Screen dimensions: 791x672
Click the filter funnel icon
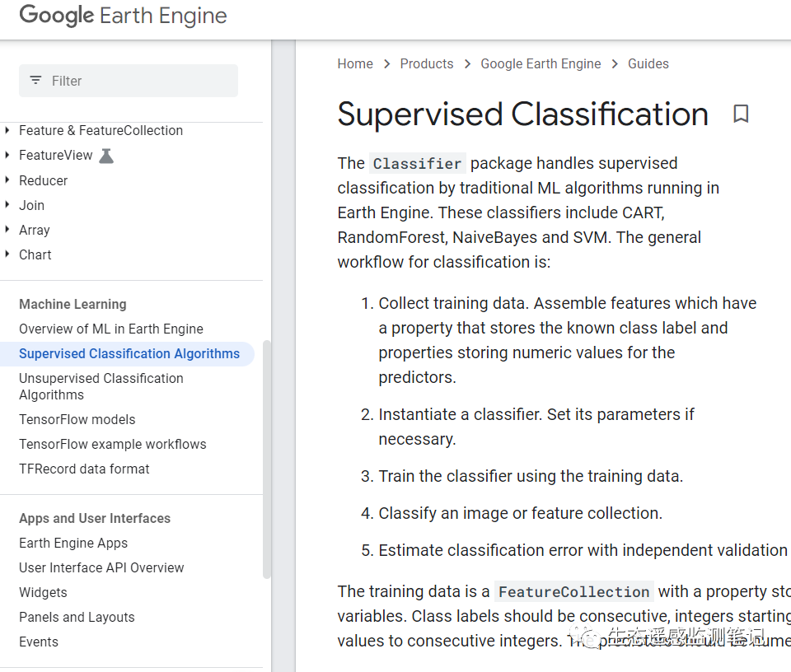(36, 80)
